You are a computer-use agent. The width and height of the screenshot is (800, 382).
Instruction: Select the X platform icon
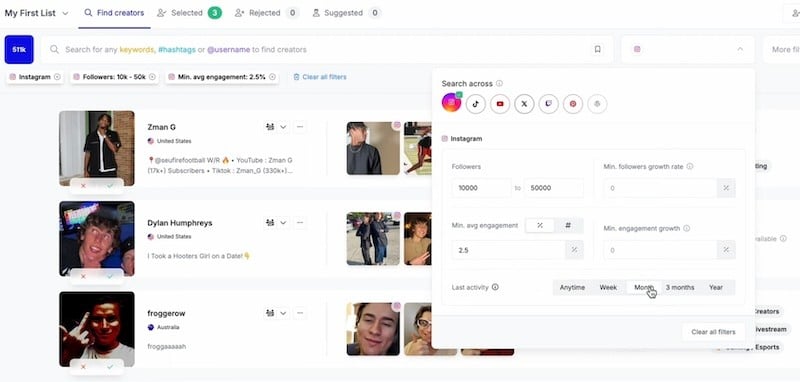tap(524, 104)
